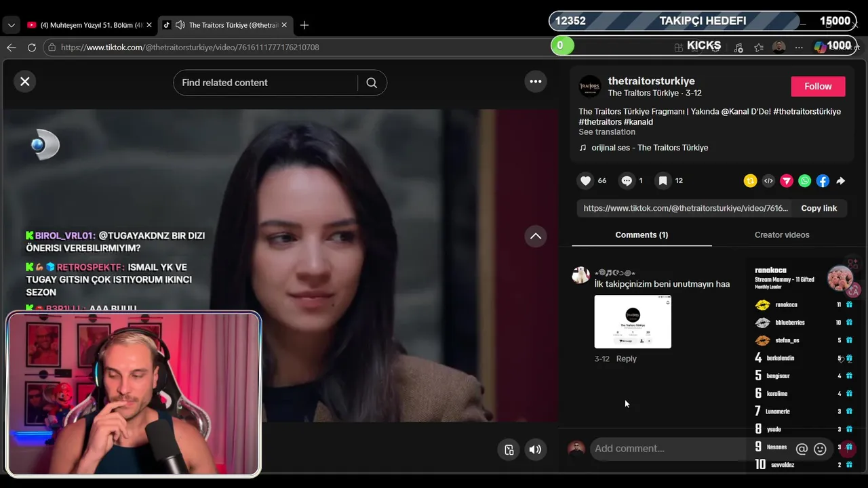
Task: Get the embed code icon
Action: tap(768, 181)
